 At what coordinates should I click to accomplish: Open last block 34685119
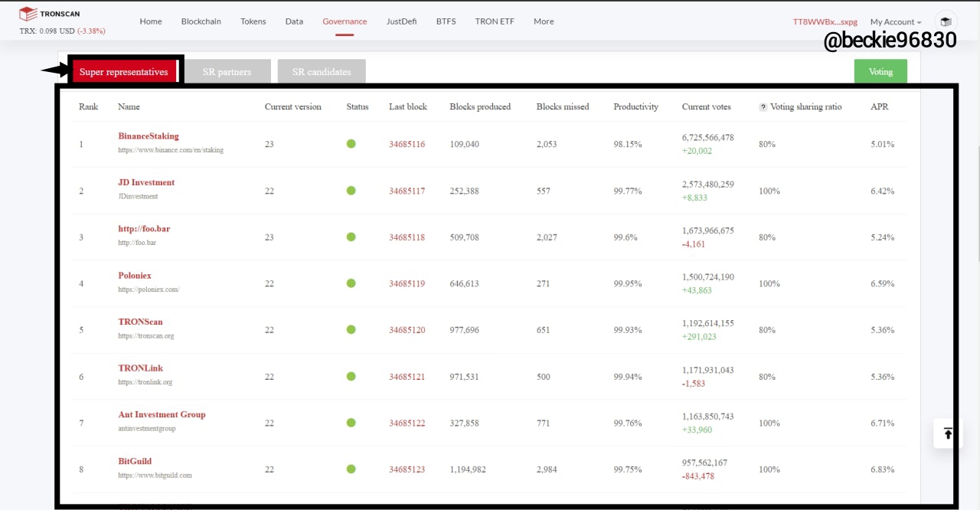407,283
